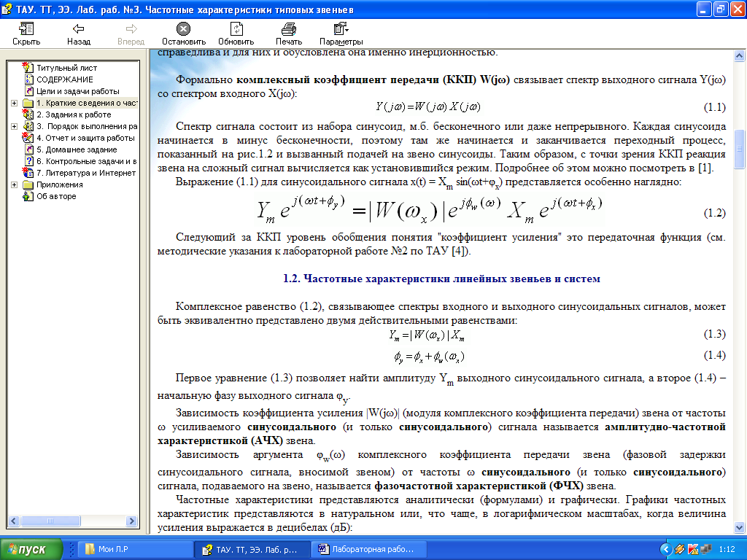Click the person icon beside Об авторе

pos(28,196)
